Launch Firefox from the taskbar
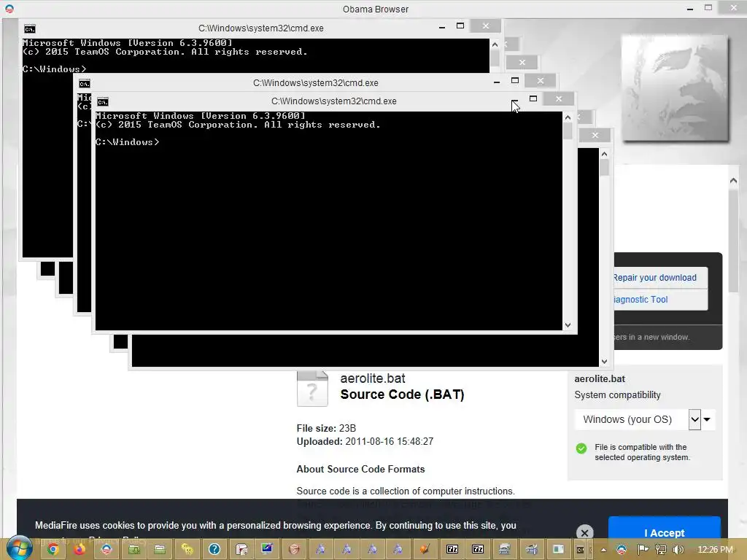Image resolution: width=747 pixels, height=560 pixels. pos(80,550)
